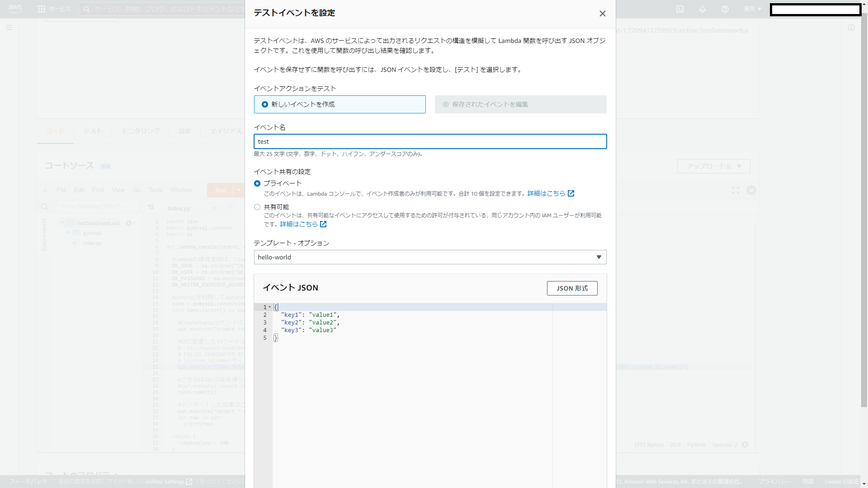Select the 新しいイベントを作成 radio button
This screenshot has height=488, width=868.
pyautogui.click(x=264, y=104)
